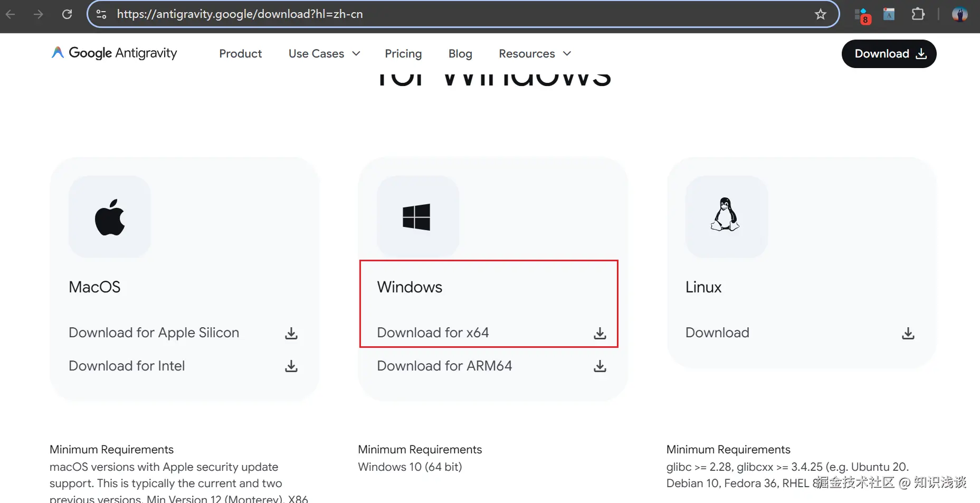Click the MacOS card heading
980x503 pixels.
coord(94,287)
